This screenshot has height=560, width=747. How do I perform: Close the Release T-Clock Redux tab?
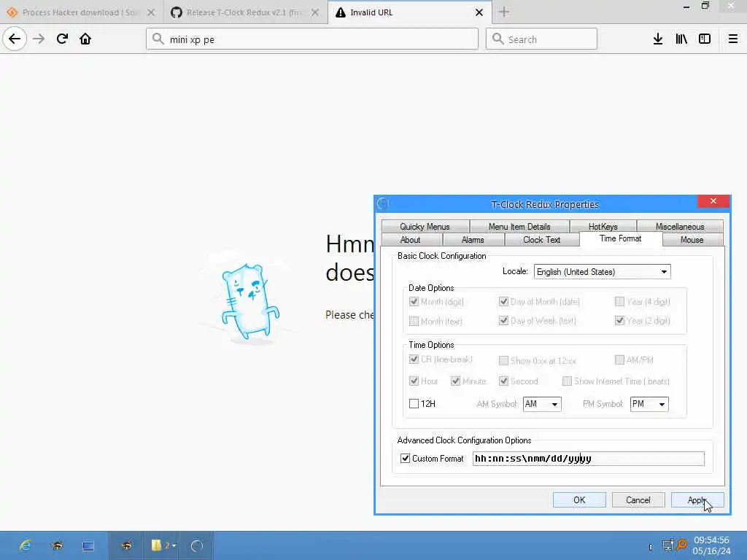tap(315, 12)
